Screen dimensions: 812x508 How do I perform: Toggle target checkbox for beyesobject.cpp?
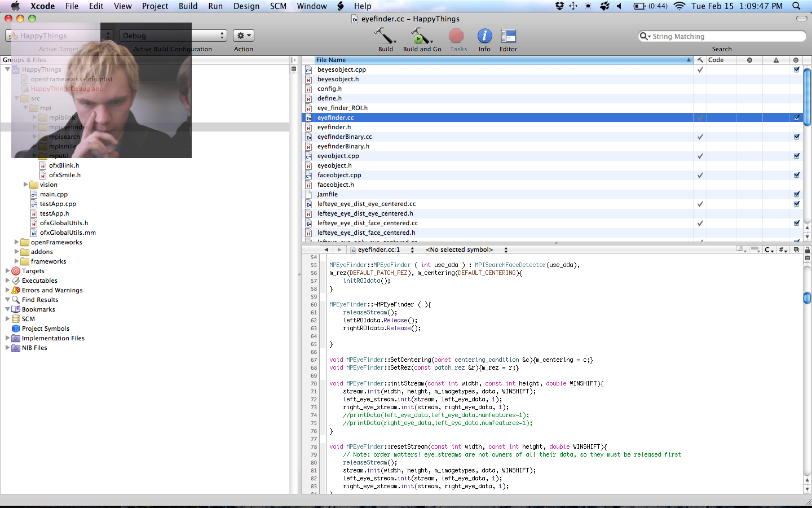tap(797, 70)
